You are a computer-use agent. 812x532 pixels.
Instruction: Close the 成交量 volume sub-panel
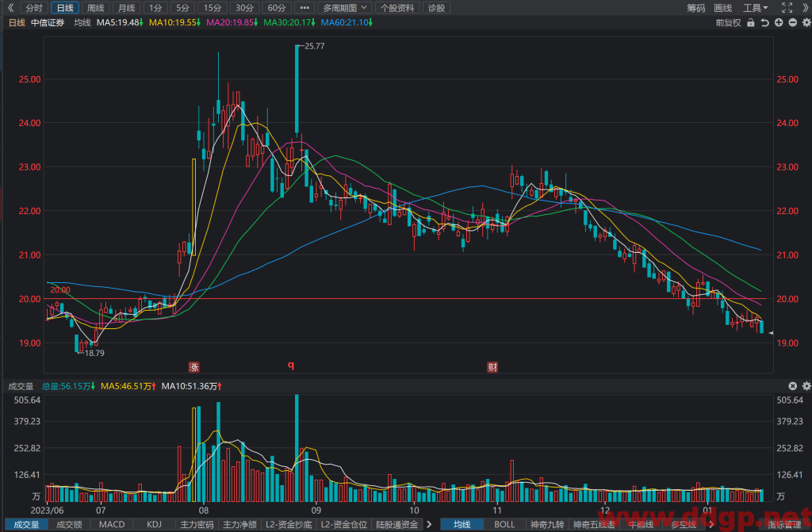(793, 386)
